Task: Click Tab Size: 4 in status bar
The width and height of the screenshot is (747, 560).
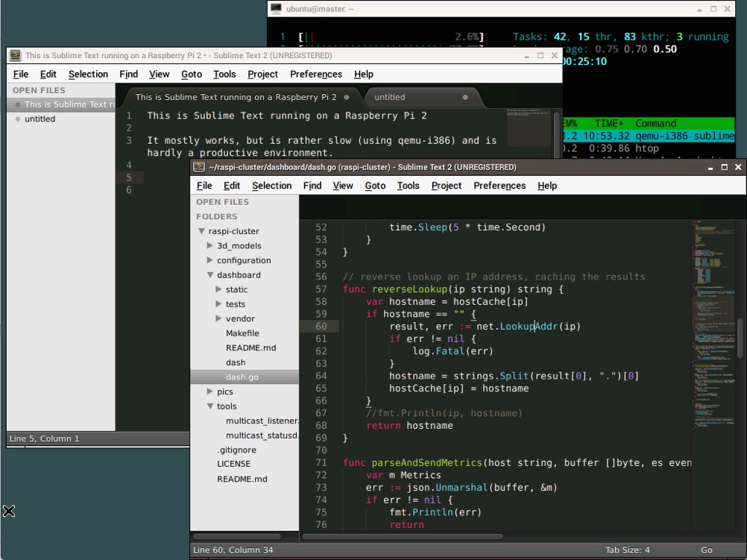Action: pyautogui.click(x=626, y=550)
